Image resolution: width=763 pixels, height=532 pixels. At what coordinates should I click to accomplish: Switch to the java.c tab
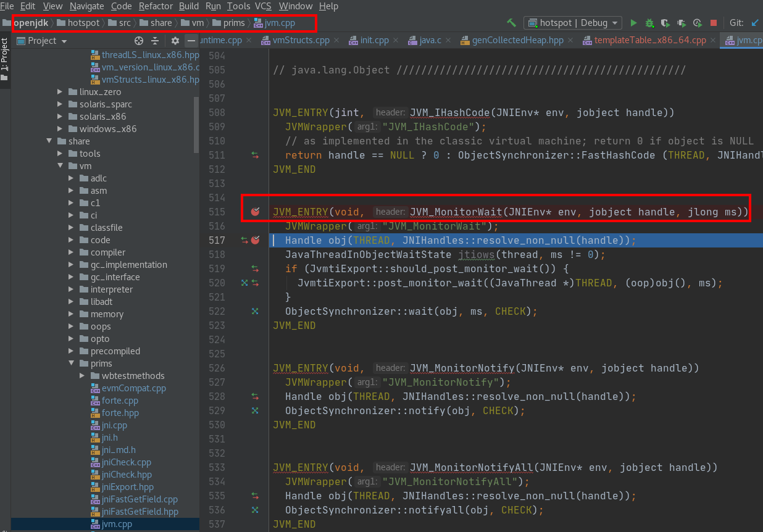(x=430, y=40)
